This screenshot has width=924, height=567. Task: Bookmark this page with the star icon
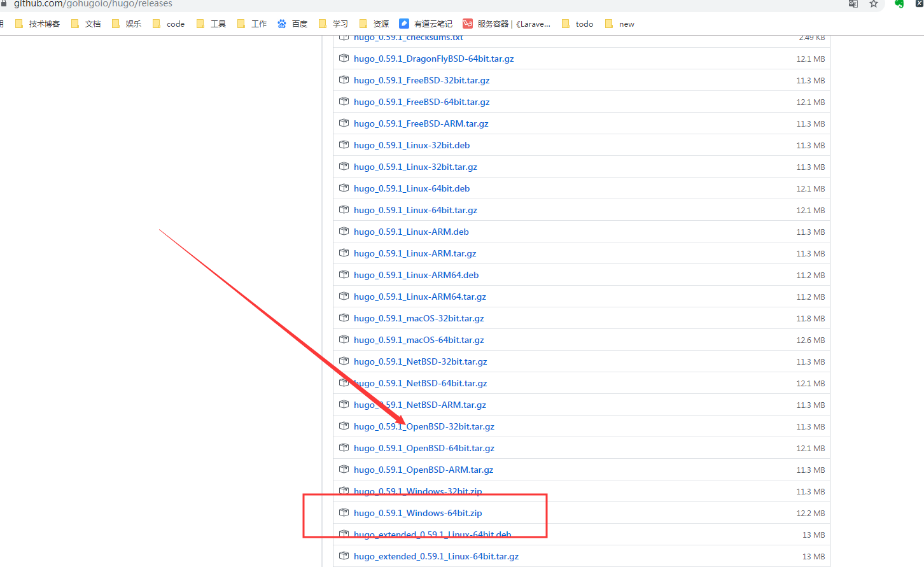[874, 4]
